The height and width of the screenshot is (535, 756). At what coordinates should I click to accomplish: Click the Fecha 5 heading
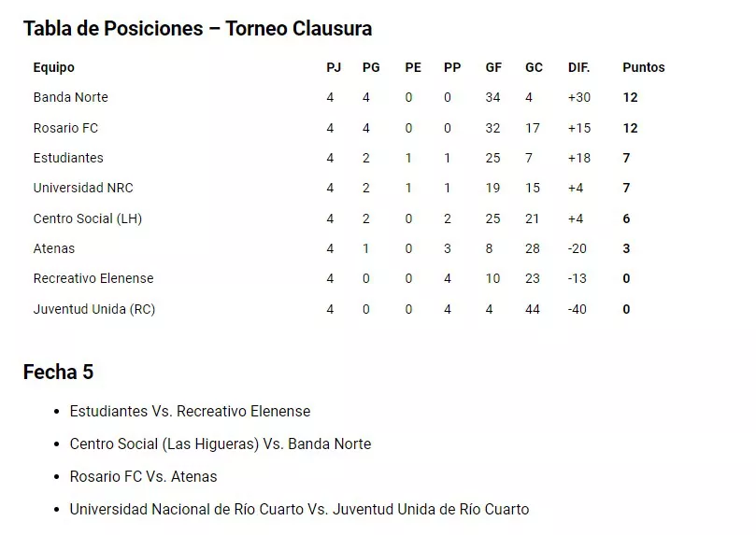point(58,373)
